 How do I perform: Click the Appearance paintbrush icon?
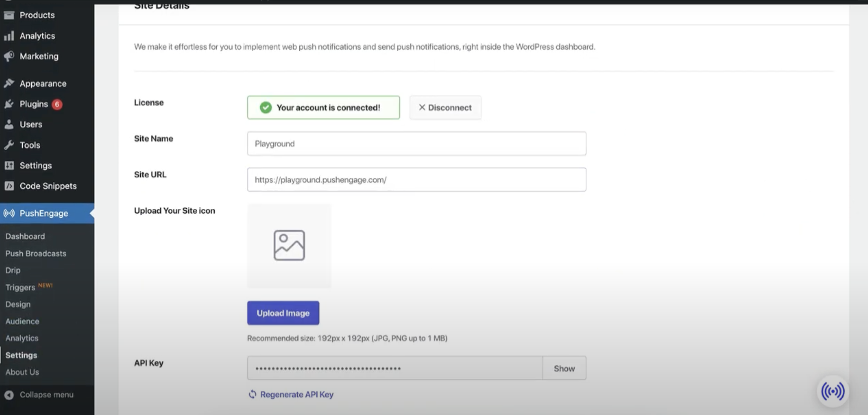(9, 83)
